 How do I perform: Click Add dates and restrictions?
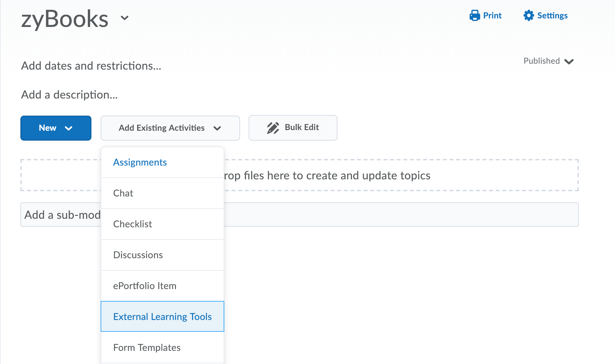point(91,66)
